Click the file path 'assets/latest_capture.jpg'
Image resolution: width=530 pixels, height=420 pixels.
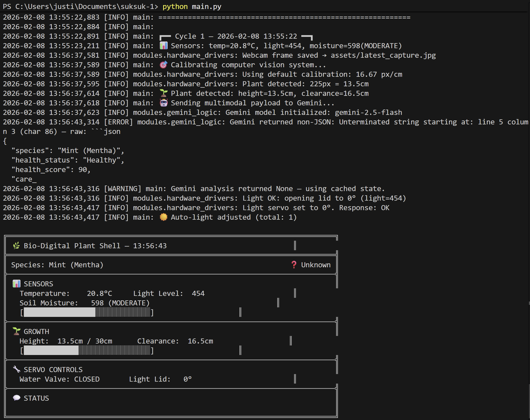[383, 55]
